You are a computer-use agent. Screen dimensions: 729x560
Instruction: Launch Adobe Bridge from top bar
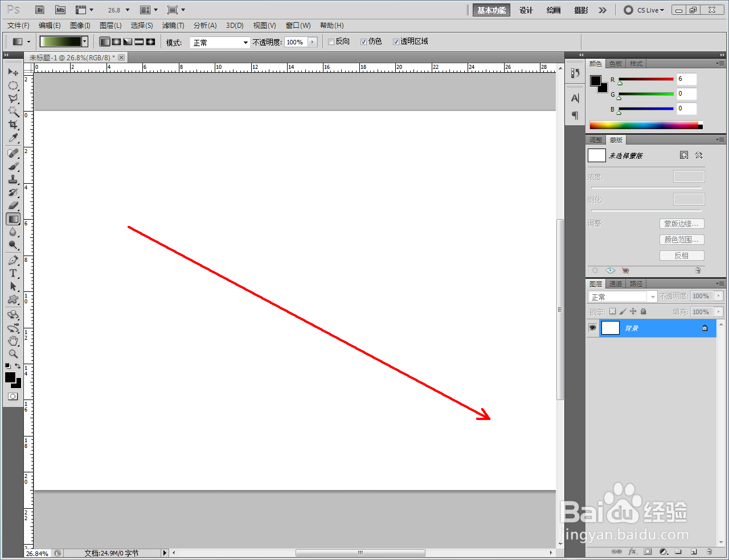tap(40, 10)
